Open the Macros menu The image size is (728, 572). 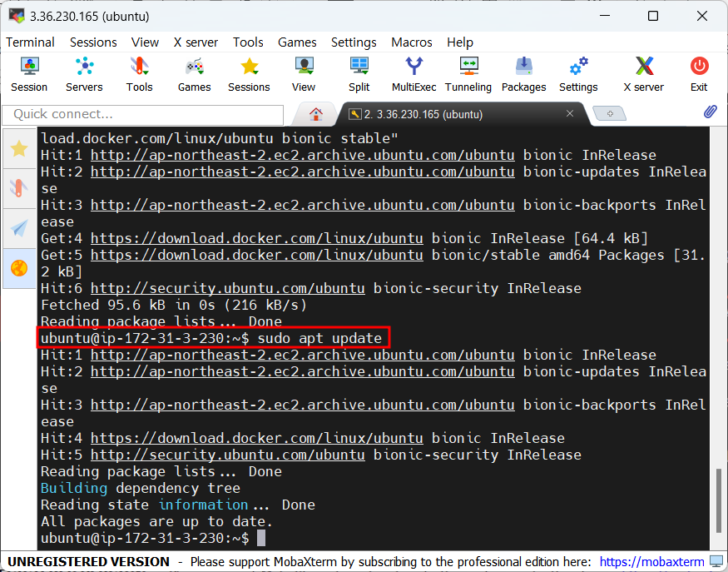412,42
